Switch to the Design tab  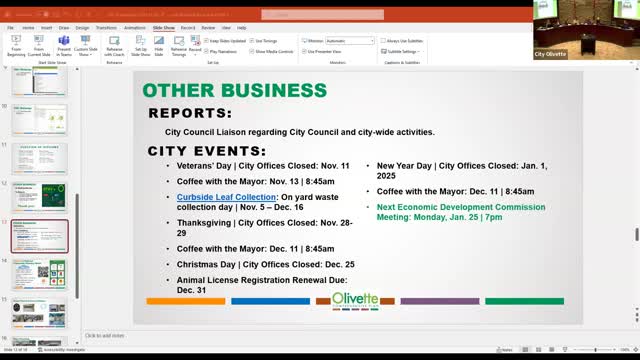82,28
